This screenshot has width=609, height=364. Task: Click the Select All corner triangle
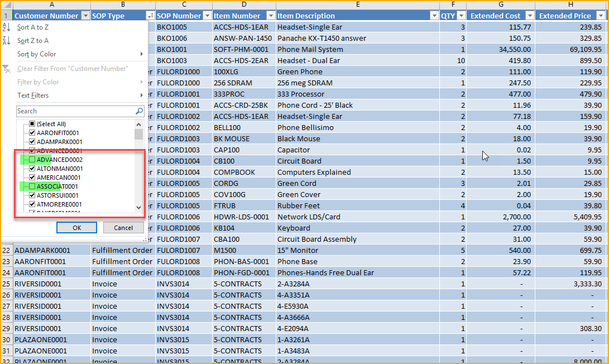coord(7,5)
